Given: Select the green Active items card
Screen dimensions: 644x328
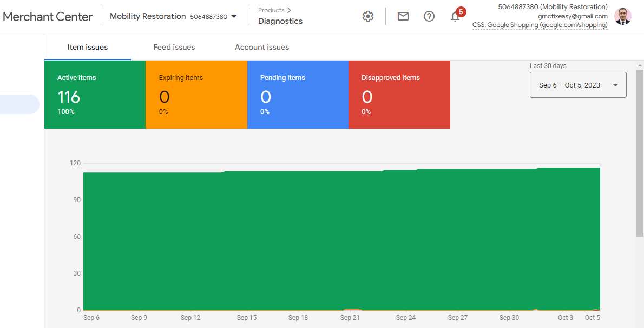Looking at the screenshot, I should coord(95,95).
